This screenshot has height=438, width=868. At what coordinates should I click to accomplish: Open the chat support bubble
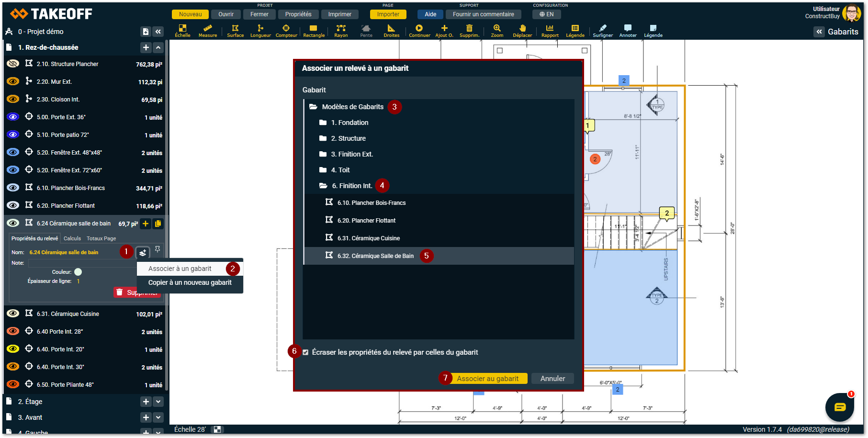point(840,407)
